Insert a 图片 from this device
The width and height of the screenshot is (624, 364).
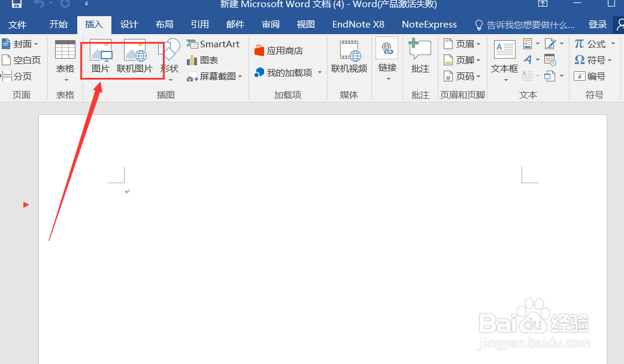click(x=100, y=56)
